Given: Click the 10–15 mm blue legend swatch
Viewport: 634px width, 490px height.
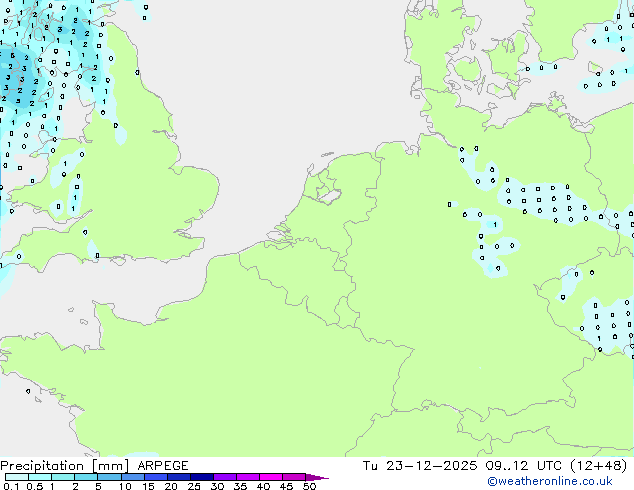Looking at the screenshot, I should (x=132, y=477).
